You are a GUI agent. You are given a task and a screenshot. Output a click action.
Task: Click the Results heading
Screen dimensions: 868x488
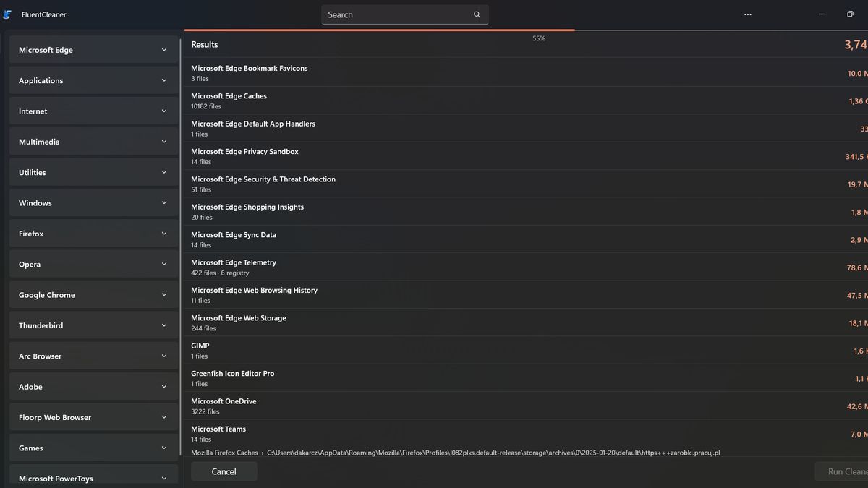click(205, 44)
